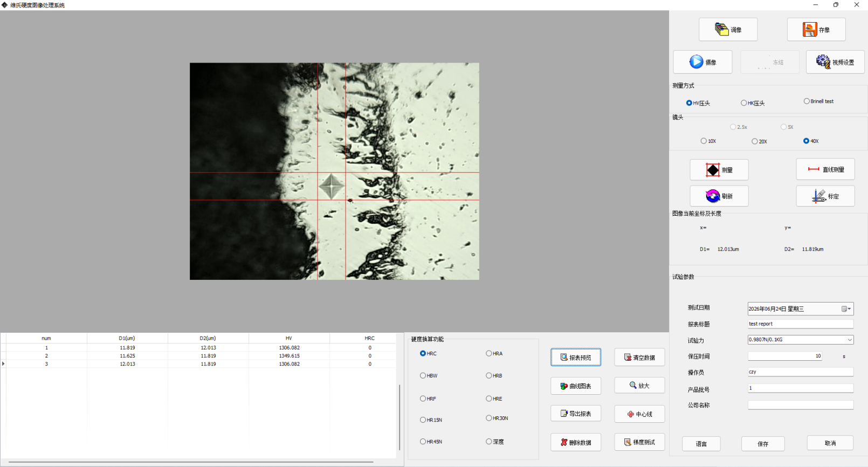Click the 测量 diamond measure icon
The height and width of the screenshot is (467, 868).
tap(713, 170)
